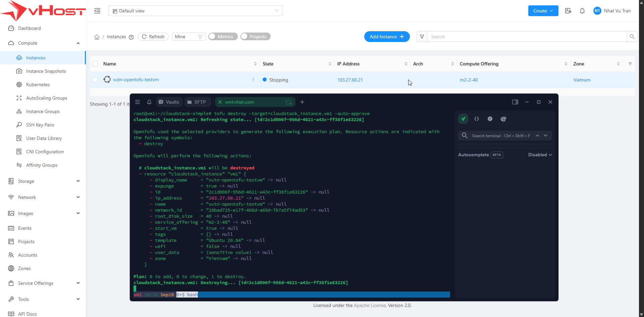The image size is (644, 317).
Task: Toggle the Metrics switch
Action: point(223,37)
